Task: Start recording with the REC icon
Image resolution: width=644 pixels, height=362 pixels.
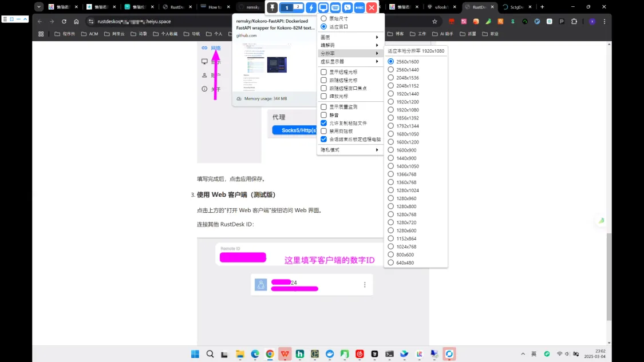Action: tap(359, 7)
